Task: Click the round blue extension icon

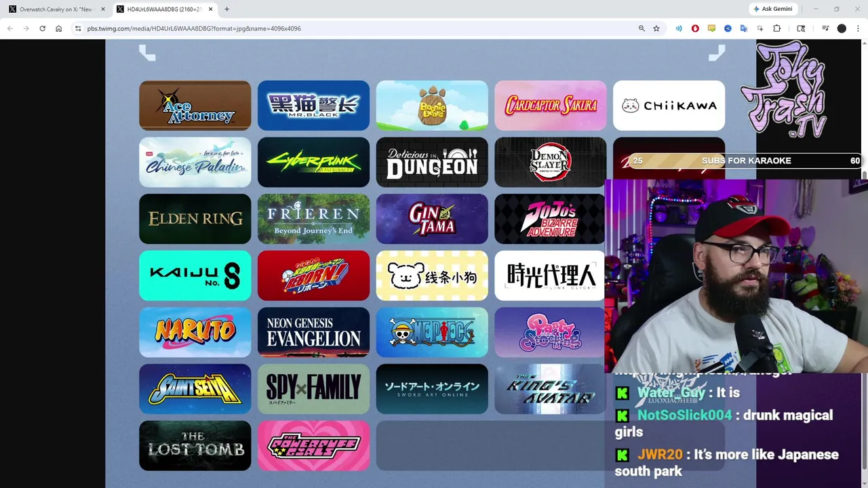Action: [x=728, y=28]
